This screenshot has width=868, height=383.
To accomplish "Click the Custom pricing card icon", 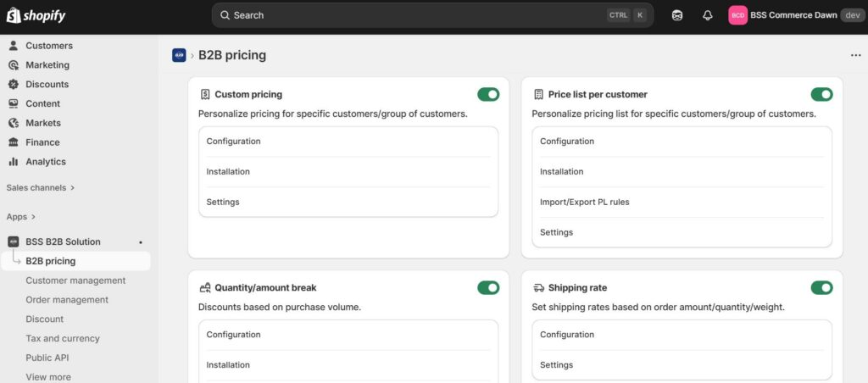I will pos(205,95).
